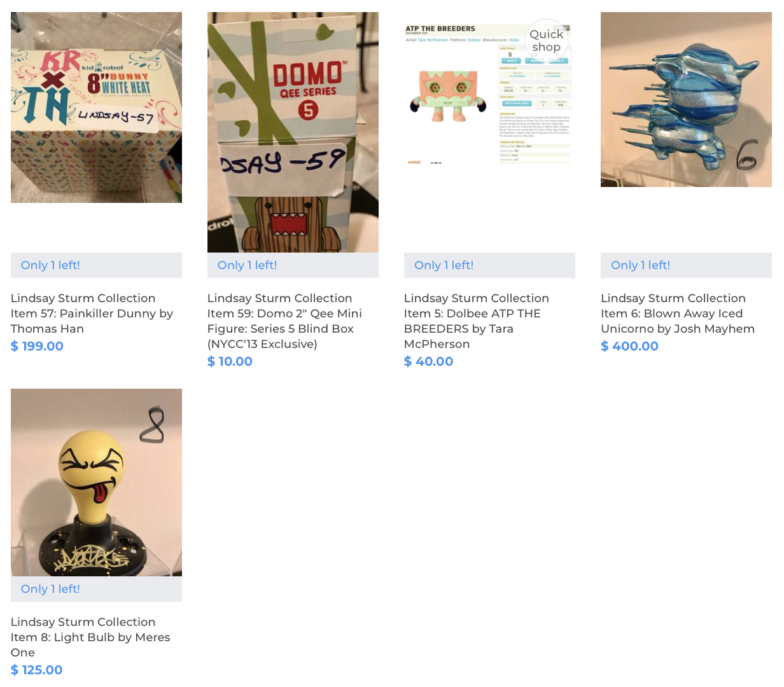Screen dimensions: 784x687
Task: Open the Painkiller Dunny product image
Action: point(96,108)
